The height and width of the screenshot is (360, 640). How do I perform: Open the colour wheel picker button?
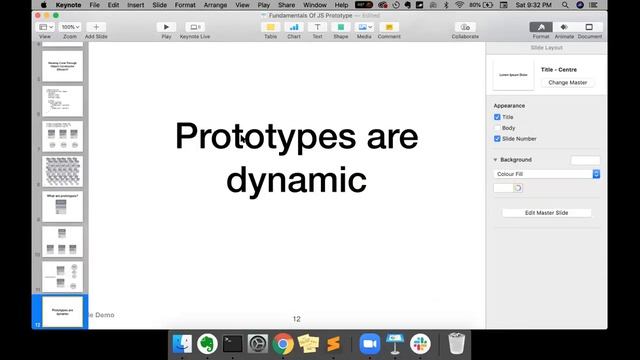[518, 188]
